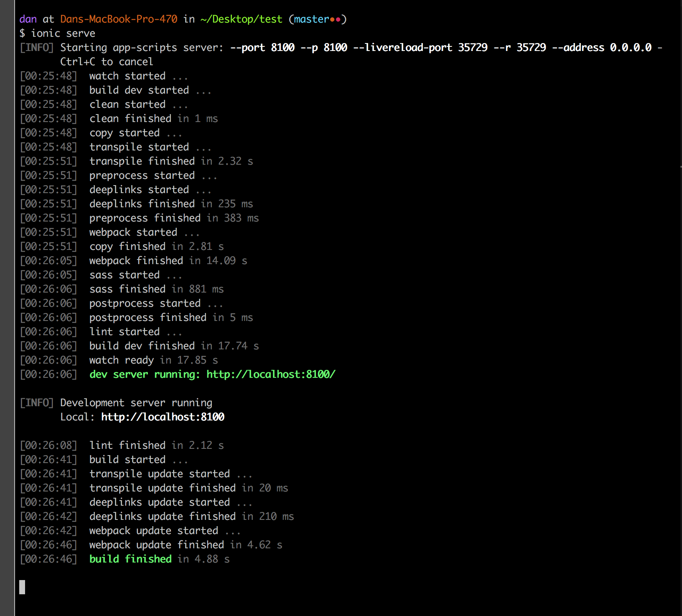Click the 'build started' log line
682x616 pixels.
click(x=138, y=460)
